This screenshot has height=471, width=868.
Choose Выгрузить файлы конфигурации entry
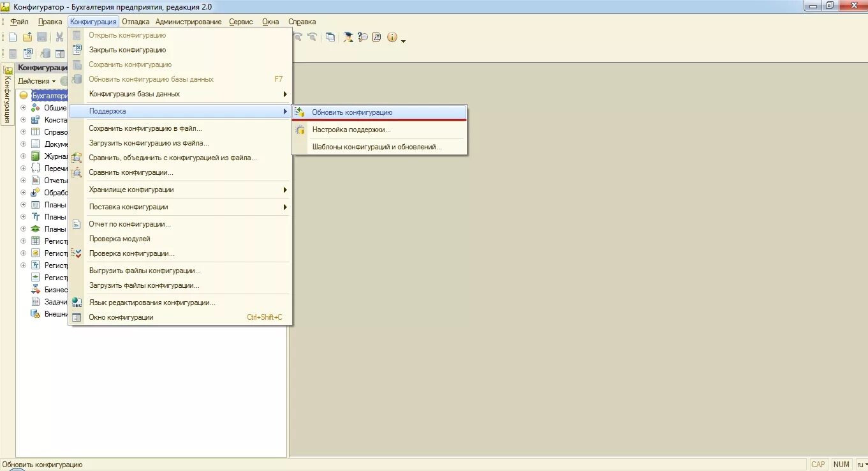pos(180,271)
